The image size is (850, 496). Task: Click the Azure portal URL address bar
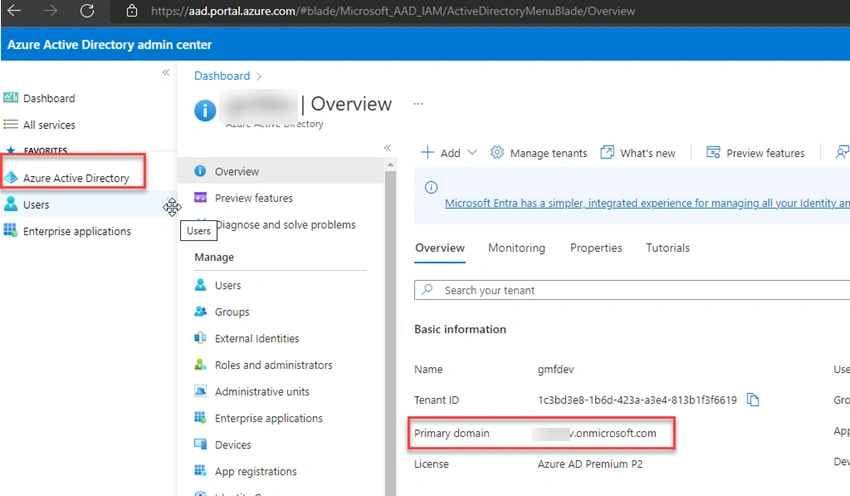coord(392,11)
